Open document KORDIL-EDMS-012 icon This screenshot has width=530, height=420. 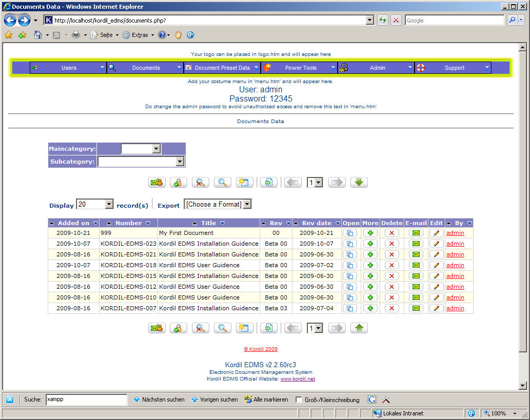(x=350, y=287)
